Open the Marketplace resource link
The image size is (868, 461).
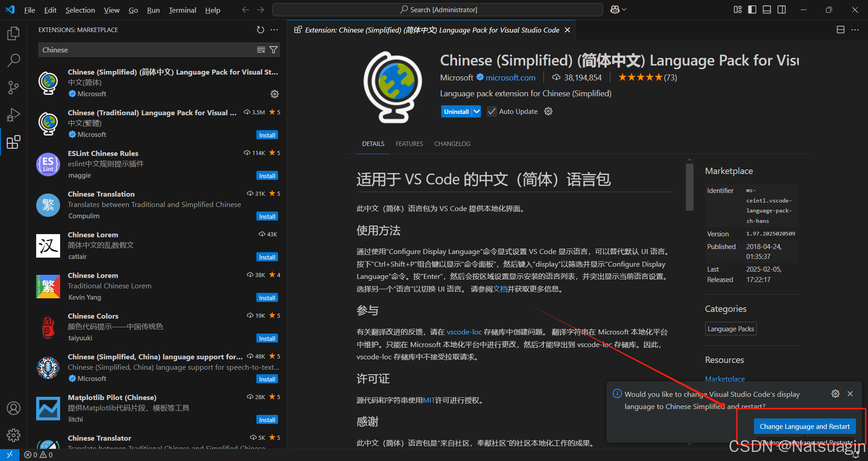[x=725, y=379]
